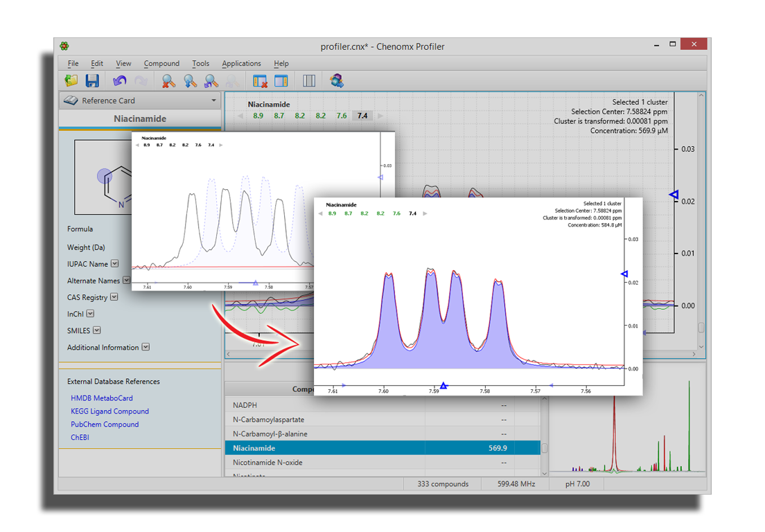765x532 pixels.
Task: Expand the InChI field
Action: pos(91,314)
